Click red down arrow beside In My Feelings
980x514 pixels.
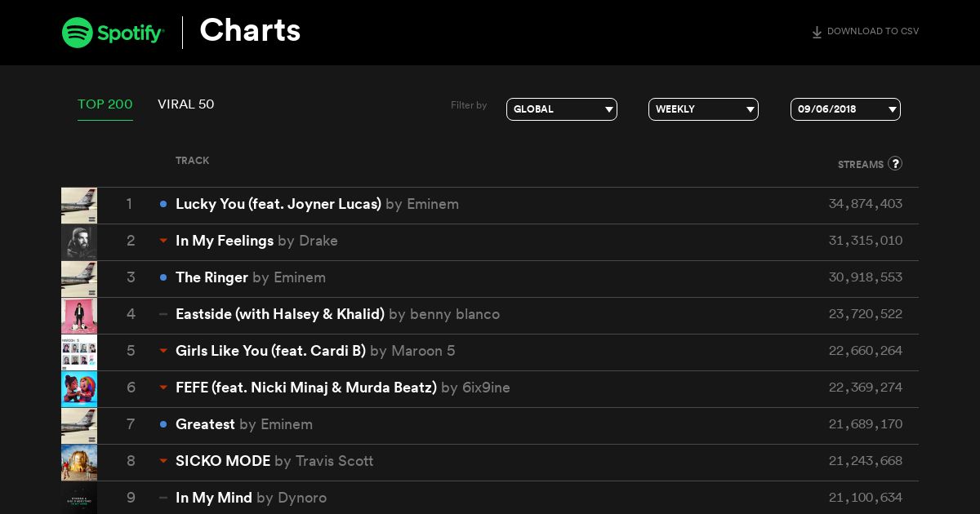(x=163, y=241)
